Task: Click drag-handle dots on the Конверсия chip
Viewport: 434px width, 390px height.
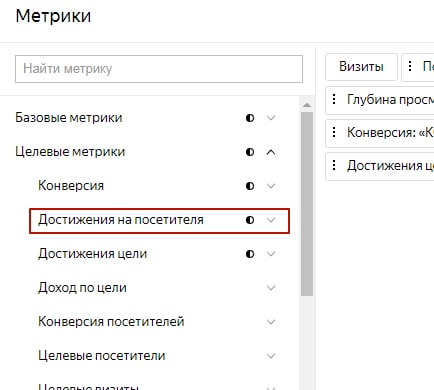Action: (x=334, y=132)
